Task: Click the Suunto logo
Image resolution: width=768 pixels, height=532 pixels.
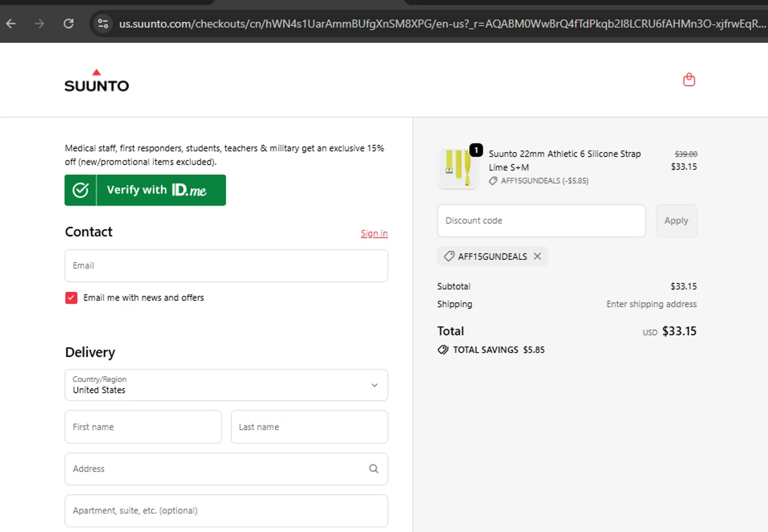Action: [96, 80]
